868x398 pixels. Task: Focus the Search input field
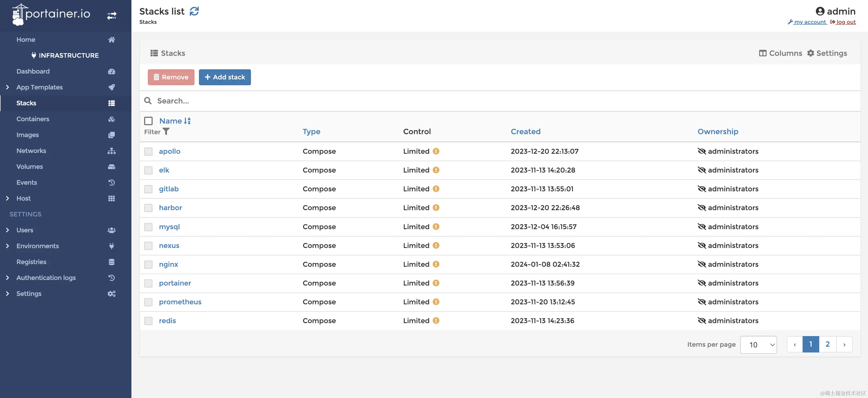(500, 101)
